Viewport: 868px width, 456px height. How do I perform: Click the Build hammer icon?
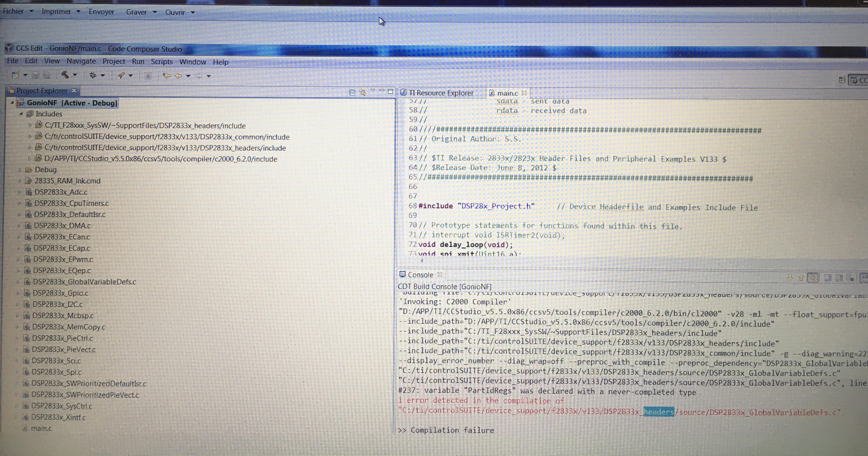point(65,75)
